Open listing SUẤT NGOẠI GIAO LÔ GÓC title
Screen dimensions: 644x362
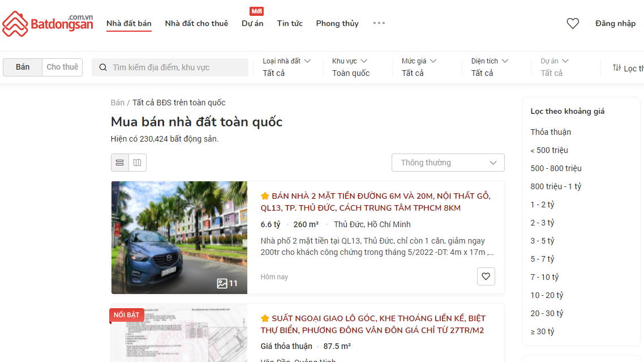point(373,324)
